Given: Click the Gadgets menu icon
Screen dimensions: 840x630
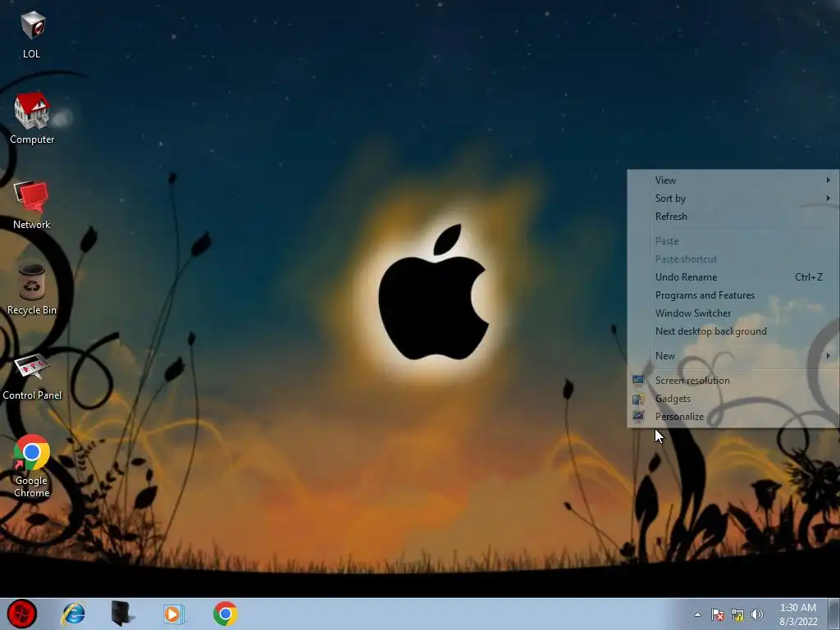Looking at the screenshot, I should (x=638, y=399).
